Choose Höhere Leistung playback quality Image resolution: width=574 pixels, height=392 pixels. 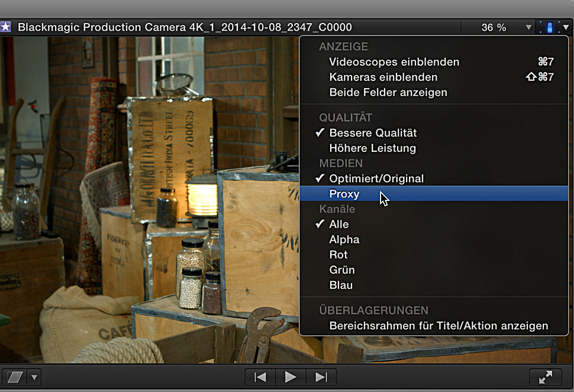point(372,148)
